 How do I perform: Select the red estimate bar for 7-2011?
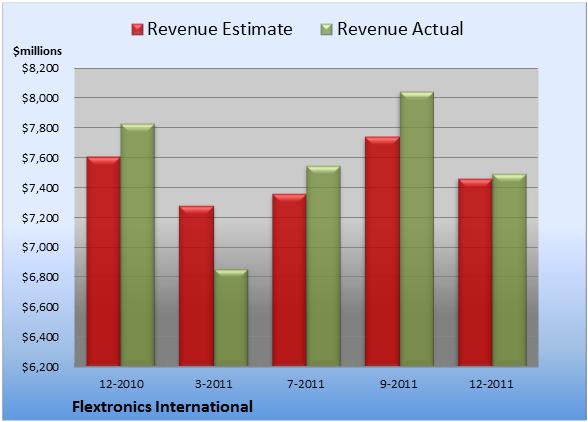289,280
